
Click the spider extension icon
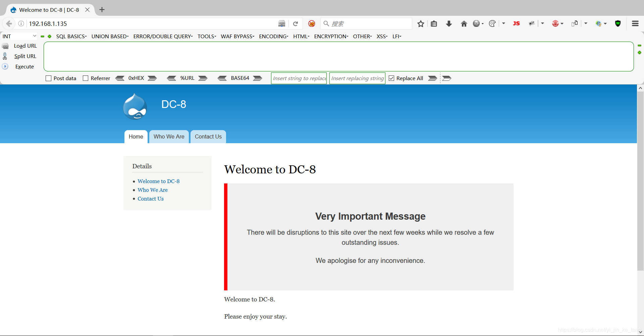click(532, 23)
